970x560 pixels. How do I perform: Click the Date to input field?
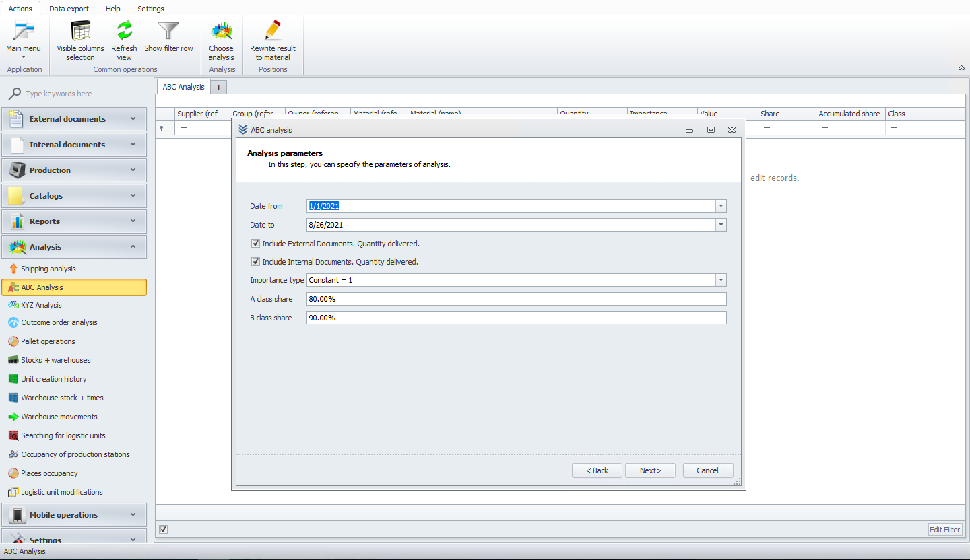tap(511, 225)
